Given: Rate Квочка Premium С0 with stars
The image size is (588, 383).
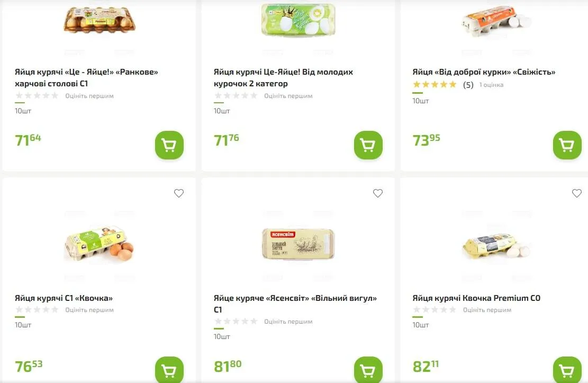Looking at the screenshot, I should 435,310.
